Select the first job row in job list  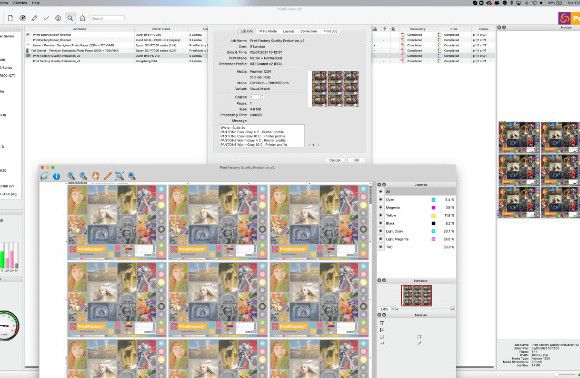point(116,35)
